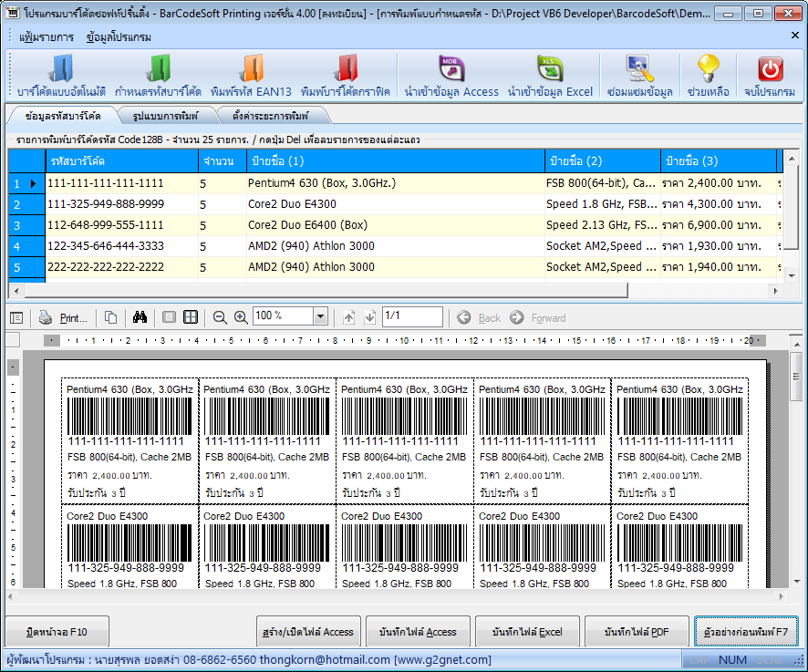Click the จำนวน column header
The image size is (808, 672).
pyautogui.click(x=223, y=161)
